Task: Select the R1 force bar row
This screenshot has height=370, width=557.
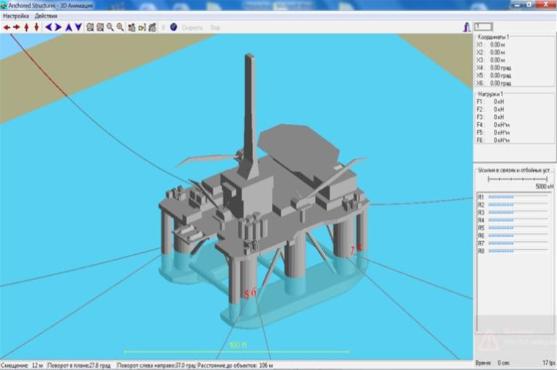Action: 513,197
